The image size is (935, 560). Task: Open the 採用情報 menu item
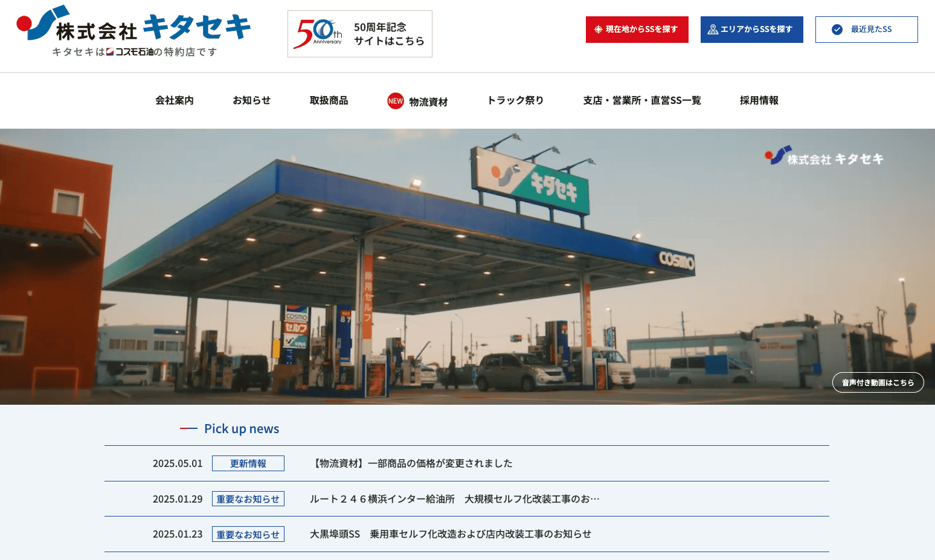pyautogui.click(x=759, y=100)
